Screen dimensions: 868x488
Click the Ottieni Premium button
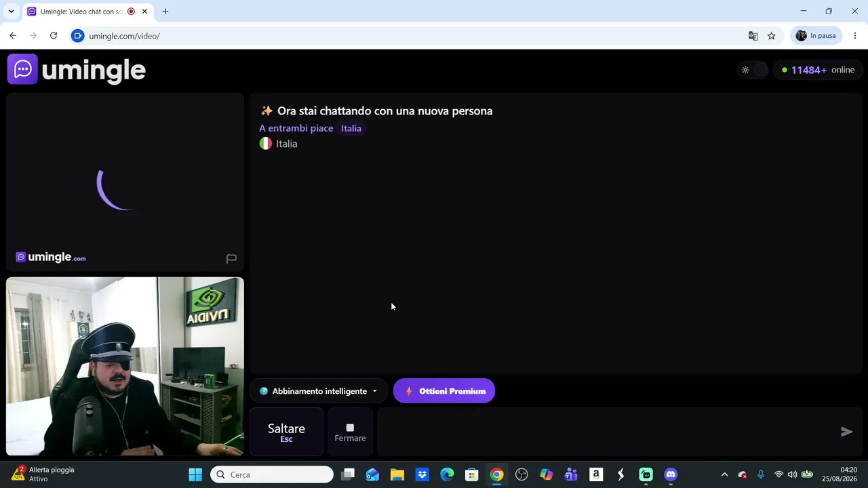tap(444, 391)
